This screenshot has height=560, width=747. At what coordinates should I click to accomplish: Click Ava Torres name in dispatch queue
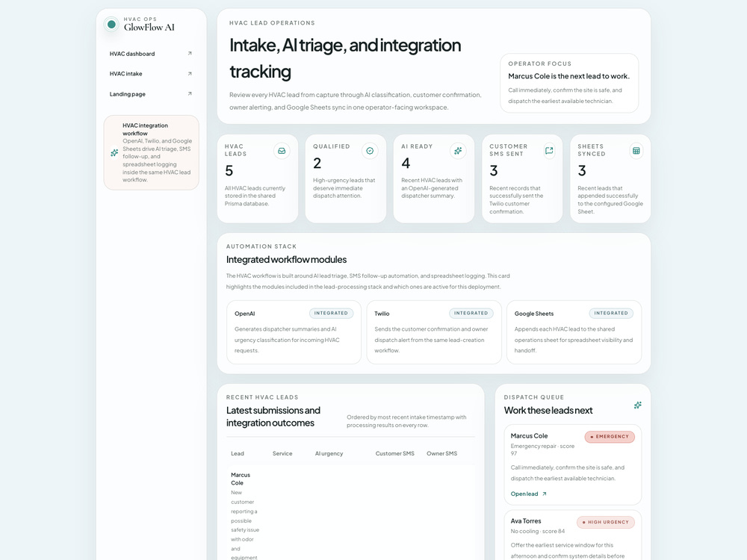[526, 521]
